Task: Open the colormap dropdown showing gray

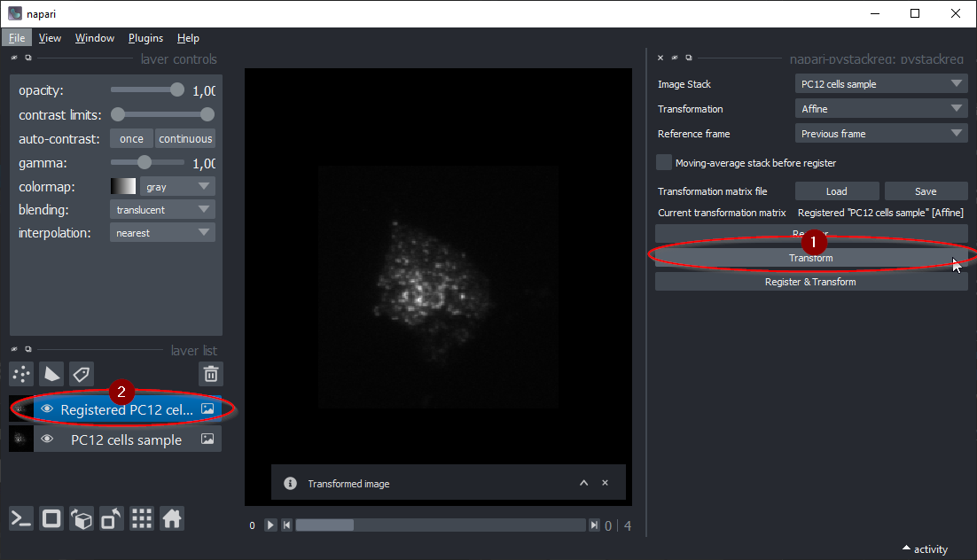Action: [177, 187]
